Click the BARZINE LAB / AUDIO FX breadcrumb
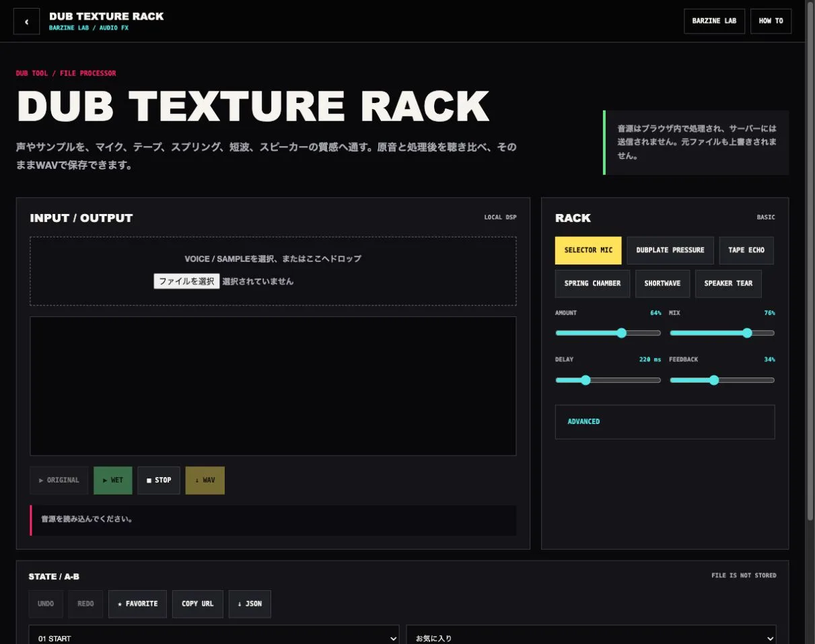The image size is (815, 644). [x=89, y=29]
